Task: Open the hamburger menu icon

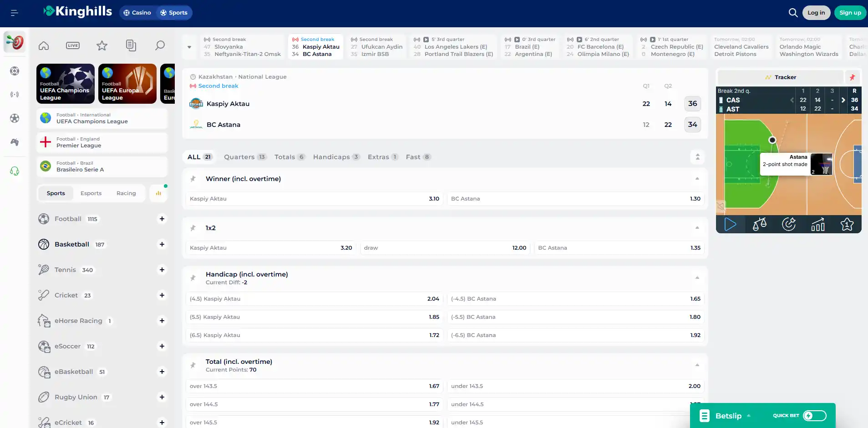Action: click(x=15, y=13)
